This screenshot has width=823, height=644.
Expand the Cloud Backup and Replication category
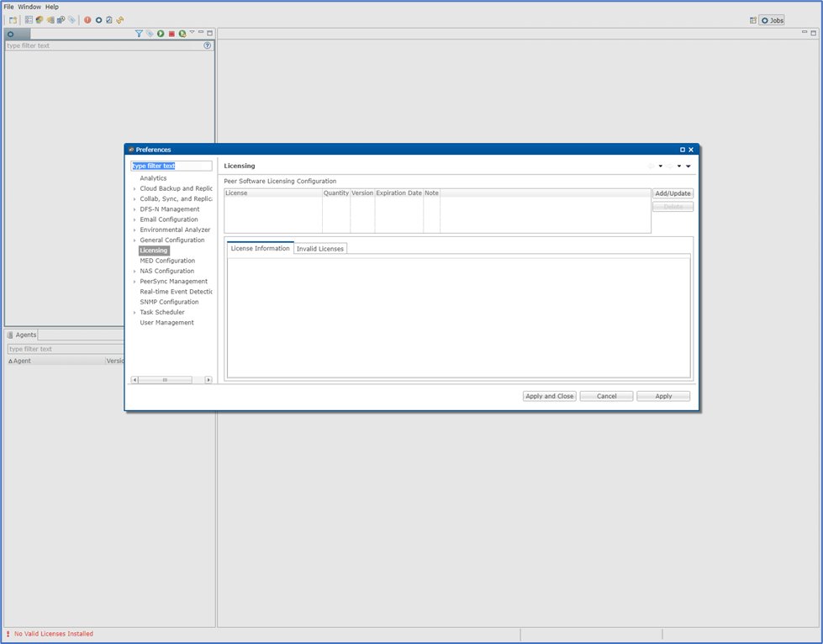click(135, 187)
